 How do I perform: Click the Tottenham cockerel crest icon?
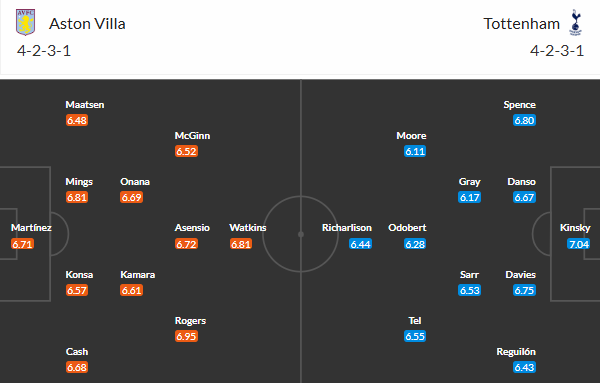[x=575, y=23]
